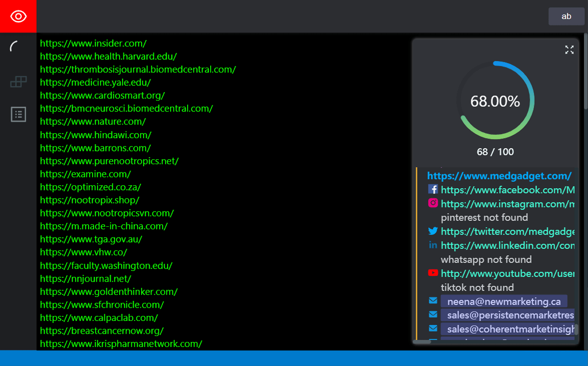This screenshot has height=366, width=588.
Task: Open the youtube.com/user link
Action: point(508,273)
